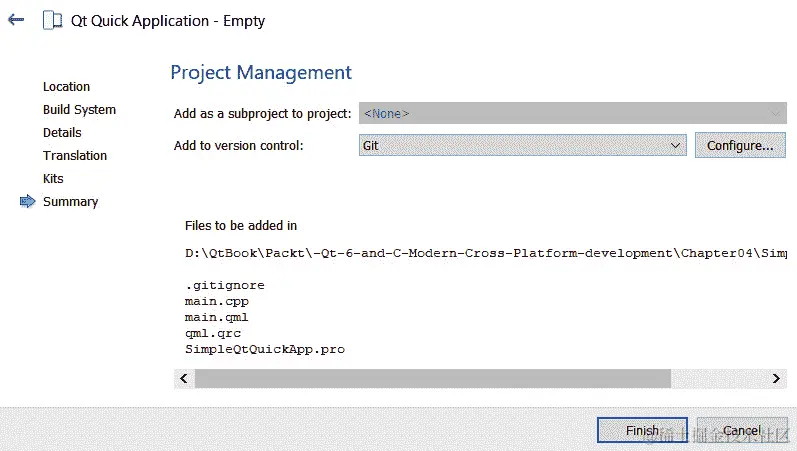Screen dimensions: 797x451
Task: Click the Configure... button
Action: coord(740,145)
